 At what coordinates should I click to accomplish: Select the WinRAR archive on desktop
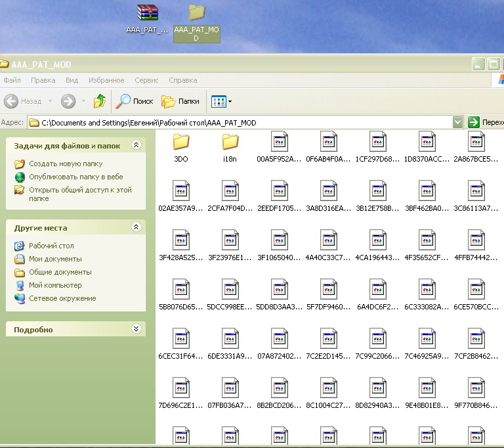pos(148,14)
